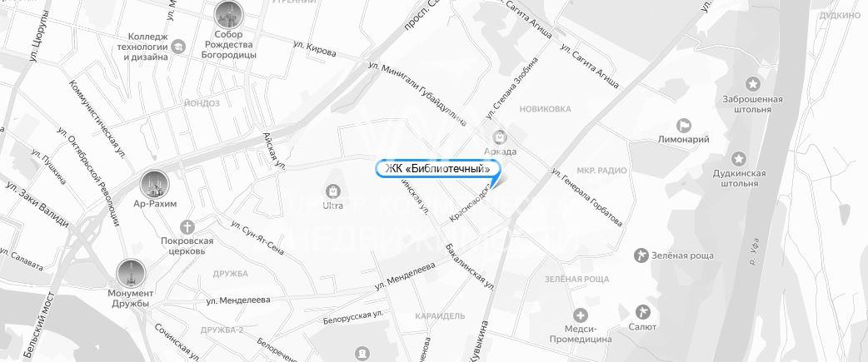The image size is (868, 362).
Task: Select the Ар-Рахим mosque landmark icon
Action: coord(154,185)
